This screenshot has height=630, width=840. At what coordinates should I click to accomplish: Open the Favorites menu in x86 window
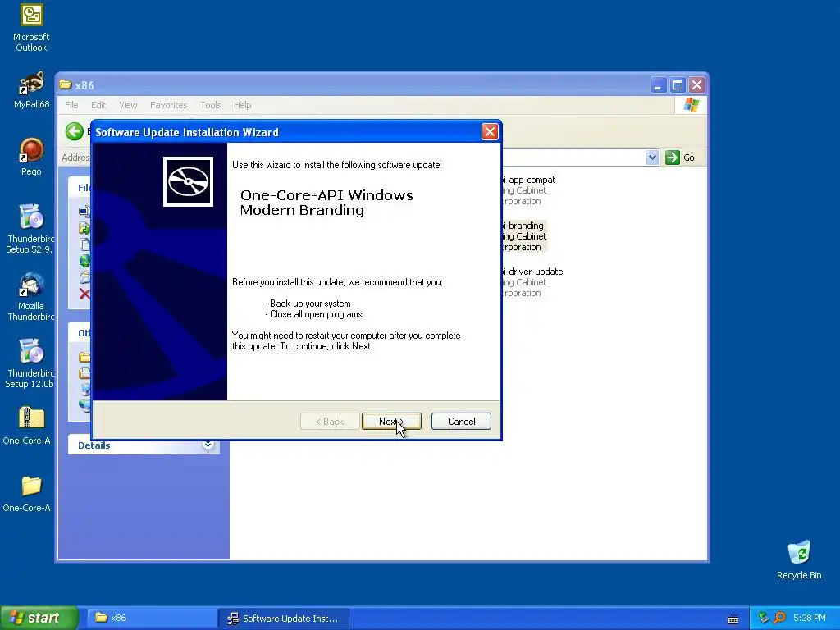coord(169,105)
